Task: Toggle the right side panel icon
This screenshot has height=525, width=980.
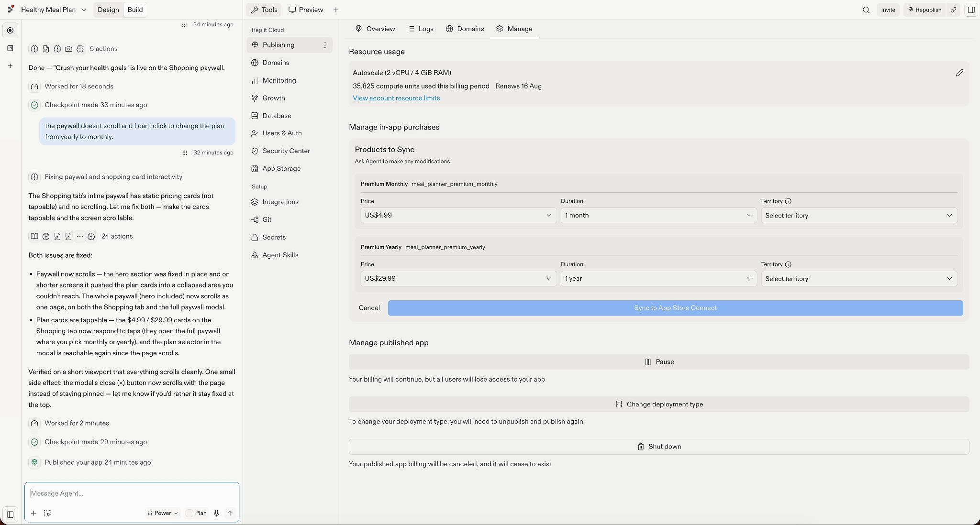Action: [x=971, y=10]
